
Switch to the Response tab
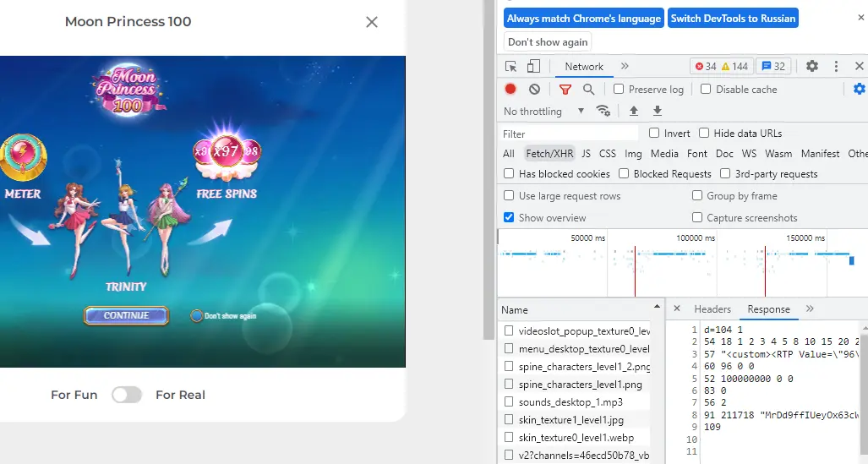click(768, 309)
